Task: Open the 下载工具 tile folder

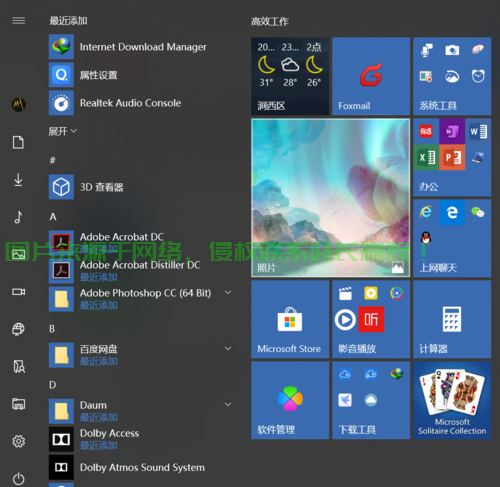Action: pyautogui.click(x=371, y=400)
